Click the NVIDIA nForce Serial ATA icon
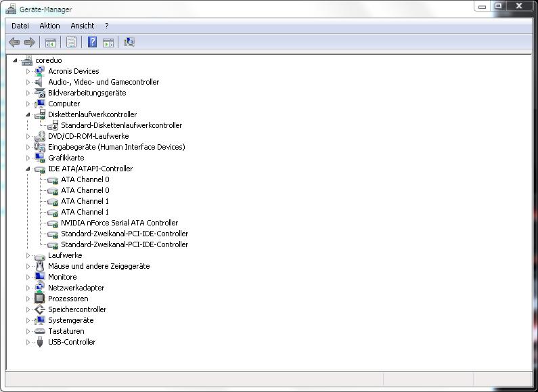Image resolution: width=538 pixels, height=392 pixels. point(53,223)
